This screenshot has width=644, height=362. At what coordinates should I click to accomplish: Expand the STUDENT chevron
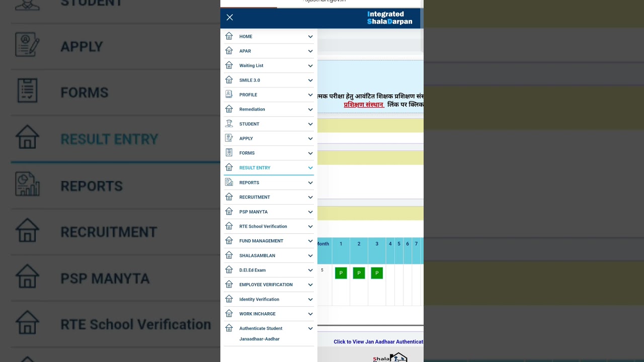tap(310, 124)
